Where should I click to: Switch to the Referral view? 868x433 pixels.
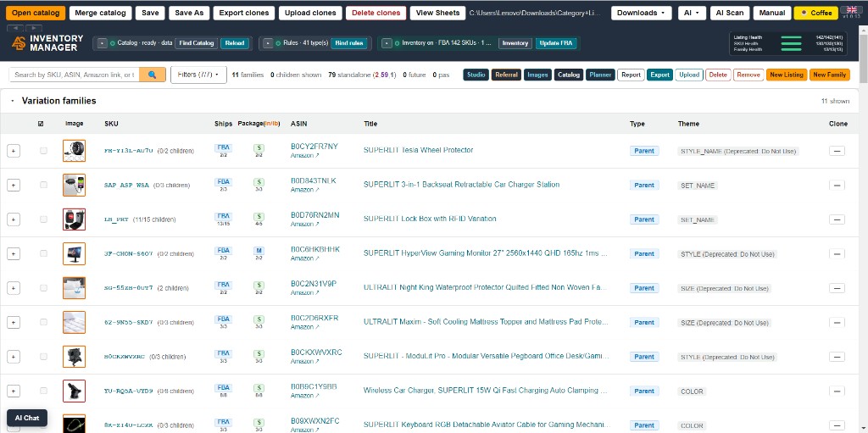pyautogui.click(x=507, y=75)
